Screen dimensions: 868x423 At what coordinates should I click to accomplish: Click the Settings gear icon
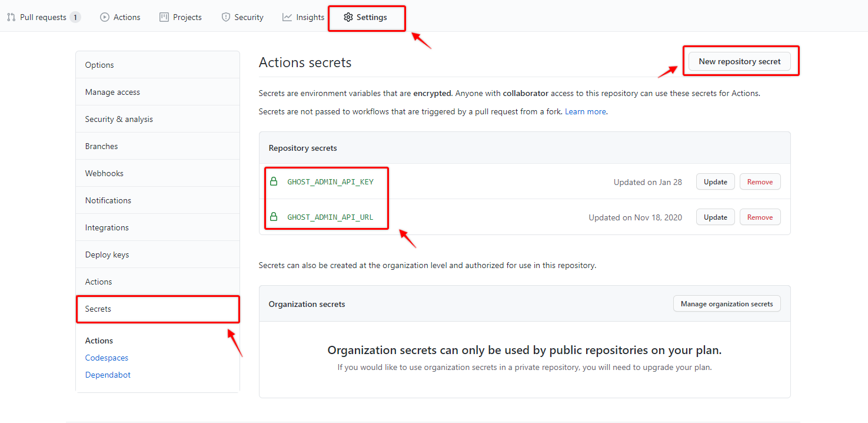click(x=348, y=17)
